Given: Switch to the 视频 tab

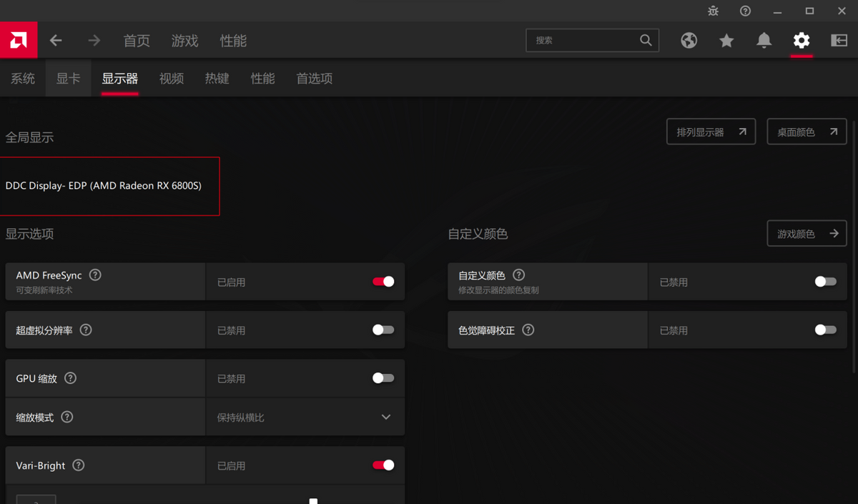Looking at the screenshot, I should point(172,79).
